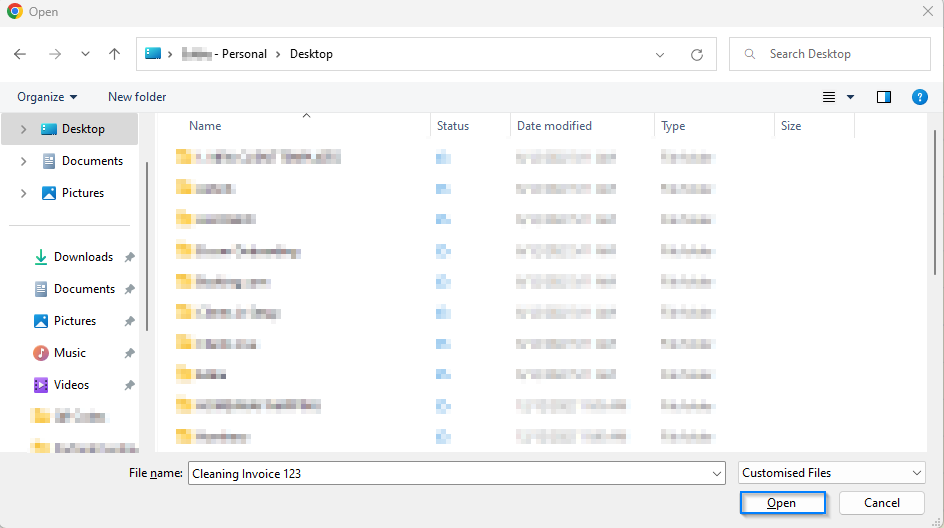Click the Music quick access icon
This screenshot has height=528, width=944.
[x=41, y=353]
